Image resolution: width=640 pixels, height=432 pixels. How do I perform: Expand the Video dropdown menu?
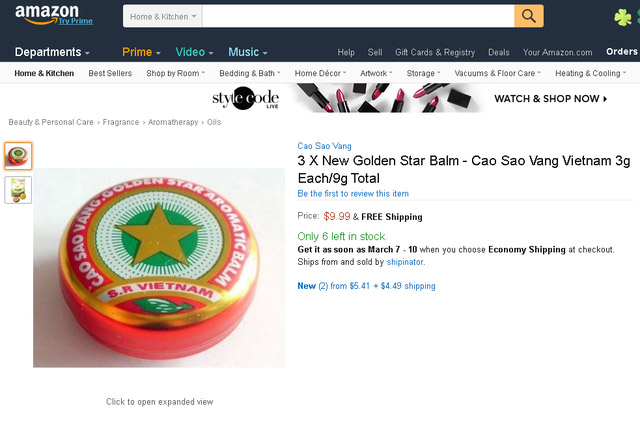(x=194, y=52)
